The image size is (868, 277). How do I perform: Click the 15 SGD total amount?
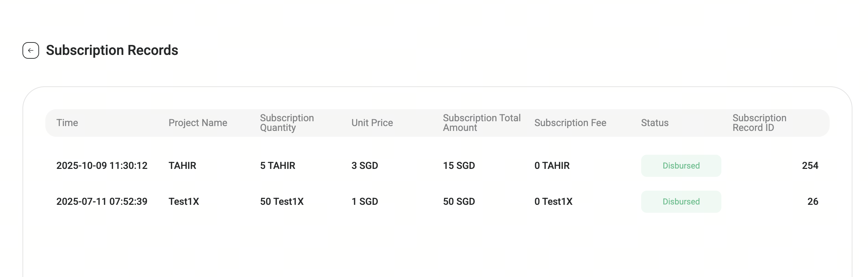pyautogui.click(x=459, y=166)
